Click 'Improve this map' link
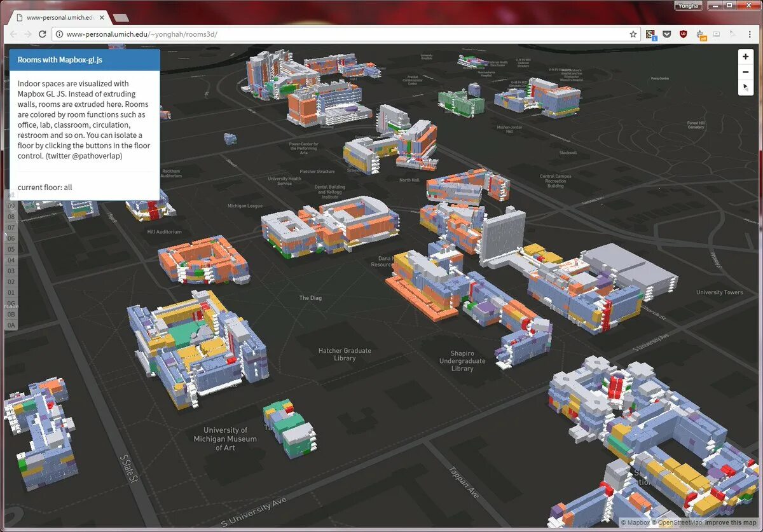 pyautogui.click(x=731, y=522)
